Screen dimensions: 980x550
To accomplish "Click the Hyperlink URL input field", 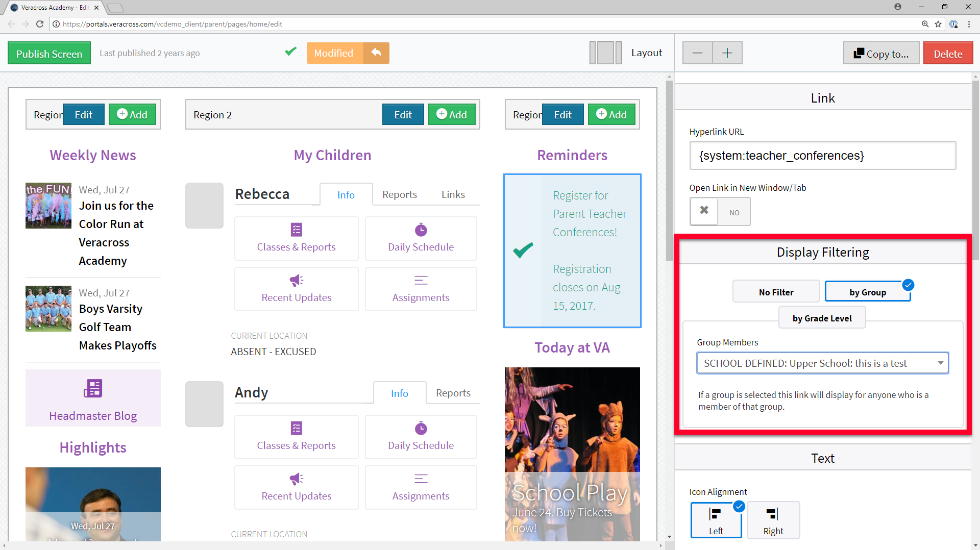I will pyautogui.click(x=822, y=156).
